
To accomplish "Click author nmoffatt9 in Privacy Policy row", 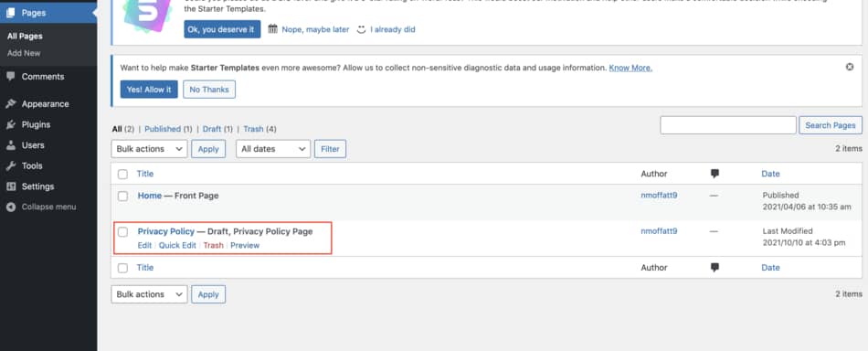I will 659,231.
